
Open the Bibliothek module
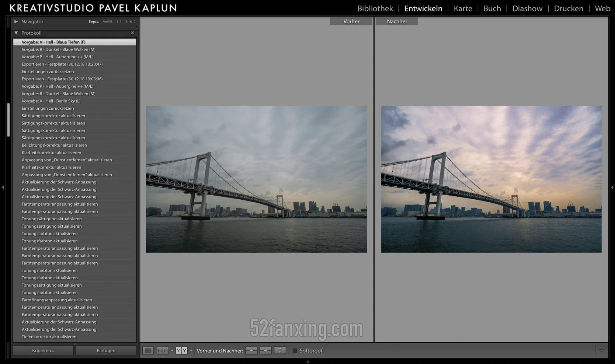click(375, 8)
